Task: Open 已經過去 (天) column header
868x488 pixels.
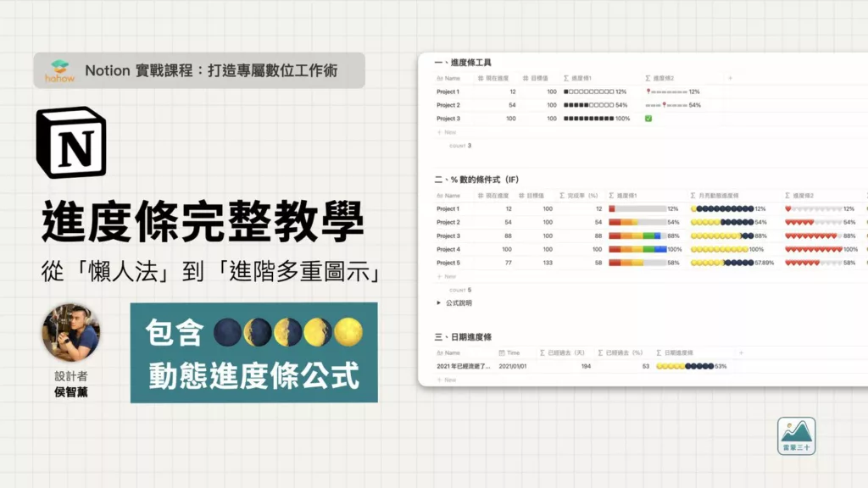Action: tap(562, 352)
